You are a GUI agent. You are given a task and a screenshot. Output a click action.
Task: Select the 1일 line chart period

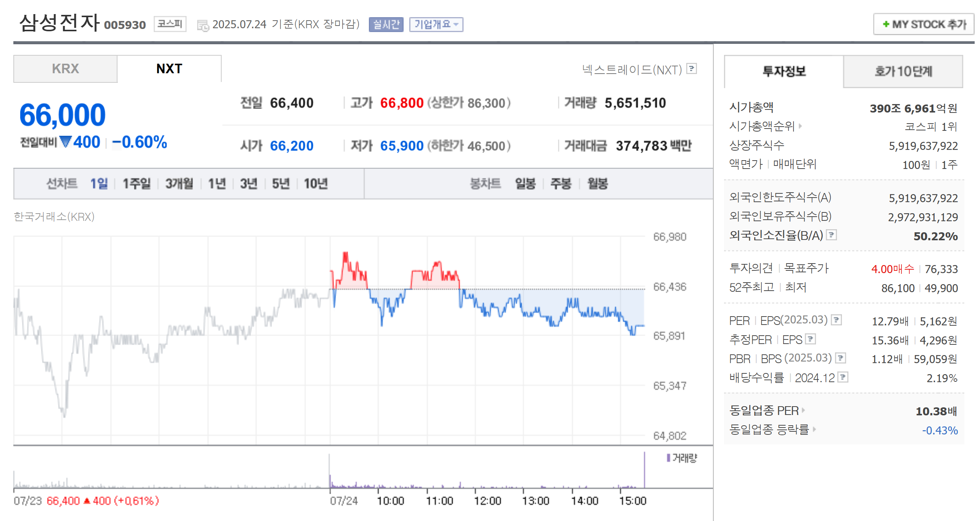pos(99,184)
